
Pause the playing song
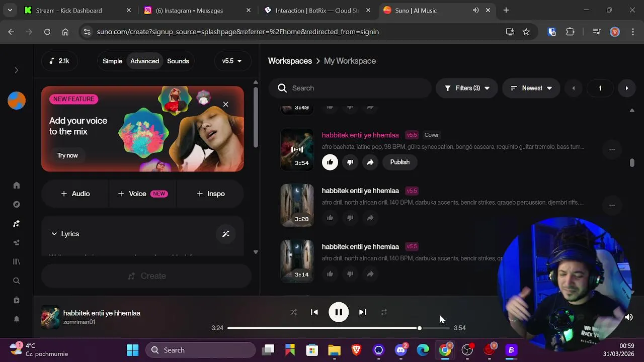pyautogui.click(x=339, y=312)
